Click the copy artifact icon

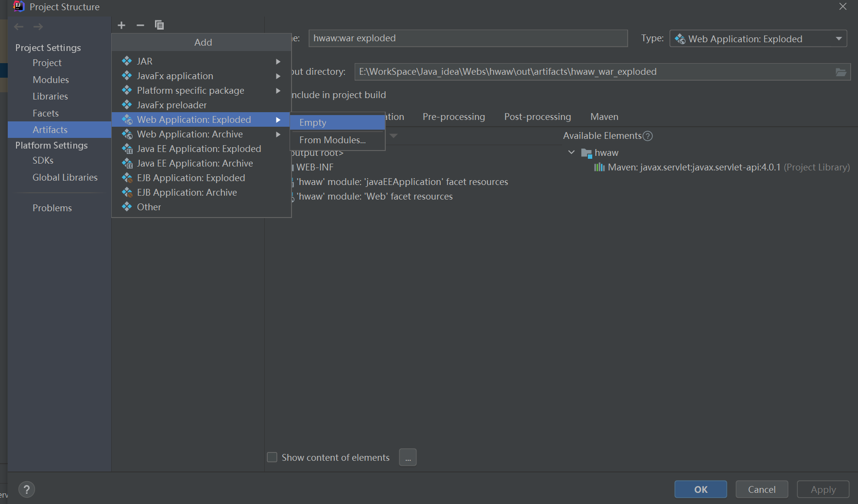pos(159,25)
